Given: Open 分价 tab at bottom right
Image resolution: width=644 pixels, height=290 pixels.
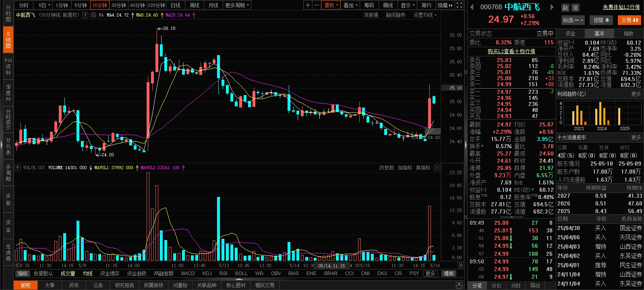Looking at the screenshot, I should tap(497, 285).
